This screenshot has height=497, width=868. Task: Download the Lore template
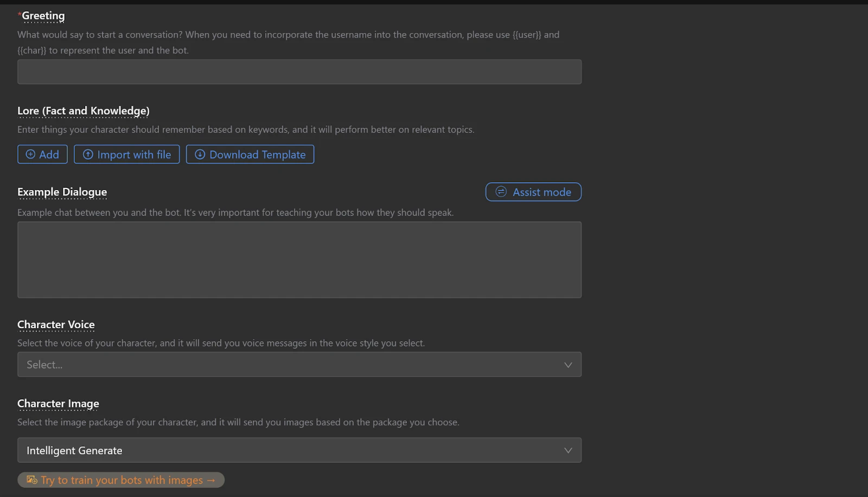pos(250,154)
